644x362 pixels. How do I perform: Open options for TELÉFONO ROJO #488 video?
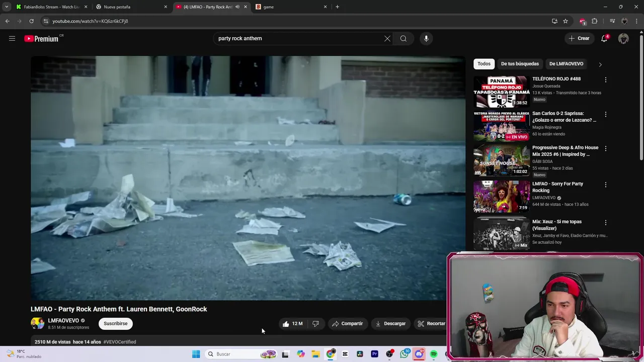[x=606, y=80]
